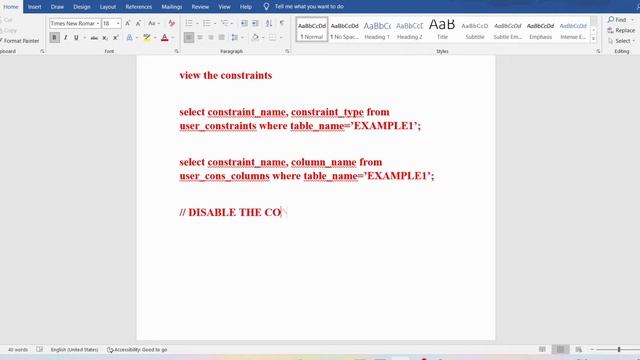Image resolution: width=640 pixels, height=360 pixels.
Task: Apply red Font Color
Action: point(164,38)
